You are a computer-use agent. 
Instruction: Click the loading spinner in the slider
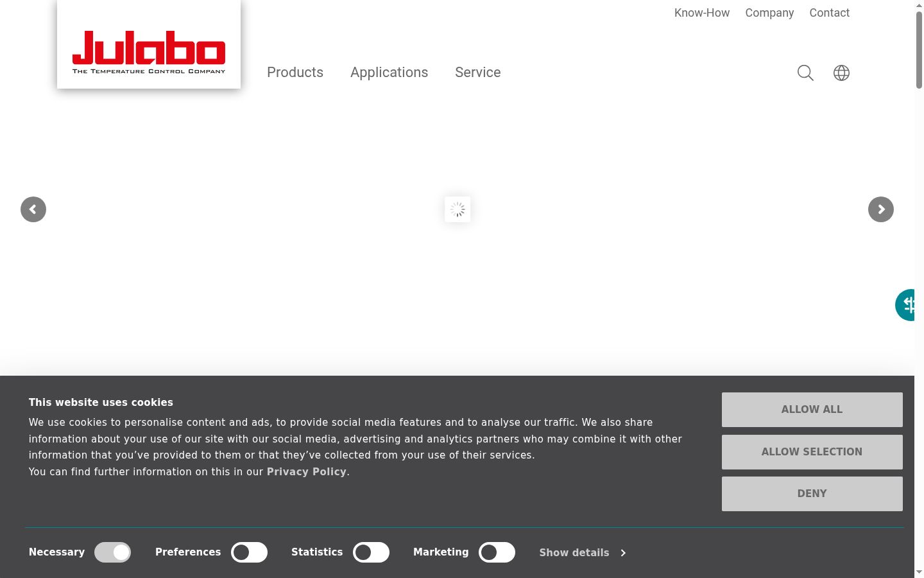point(458,209)
